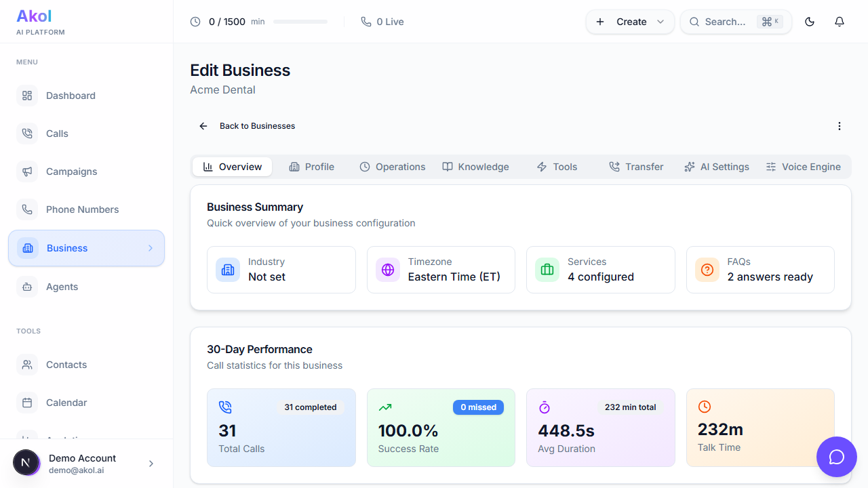Expand the Business sidebar submenu
Screen dimensions: 868x488
151,248
